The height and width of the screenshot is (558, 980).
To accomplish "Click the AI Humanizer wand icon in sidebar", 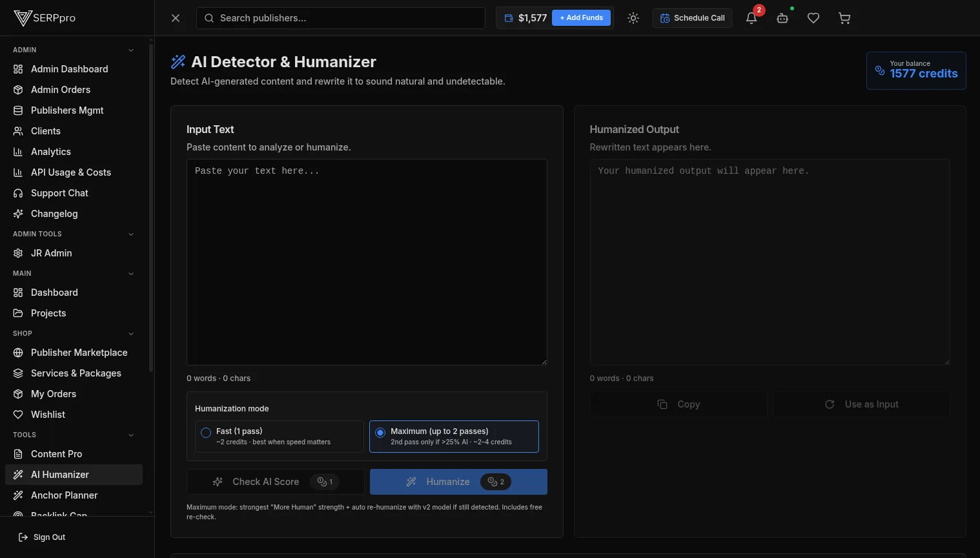I will pyautogui.click(x=18, y=475).
